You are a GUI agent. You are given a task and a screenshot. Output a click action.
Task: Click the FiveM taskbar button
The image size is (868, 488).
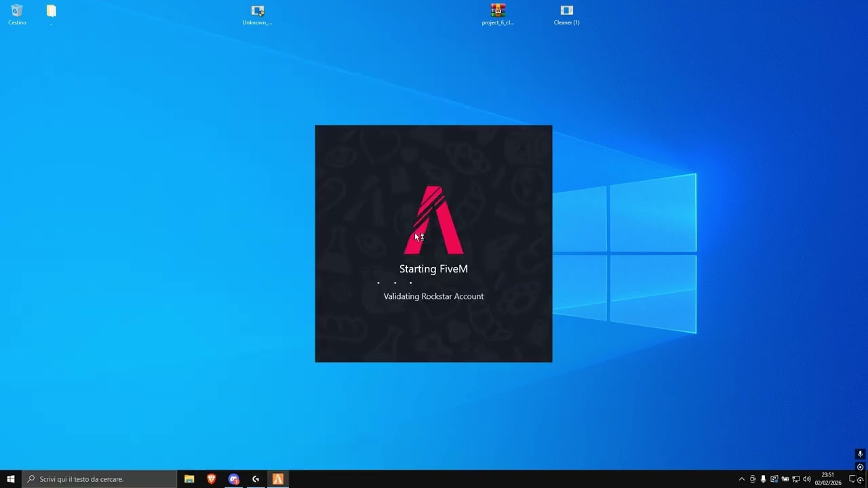pyautogui.click(x=278, y=479)
